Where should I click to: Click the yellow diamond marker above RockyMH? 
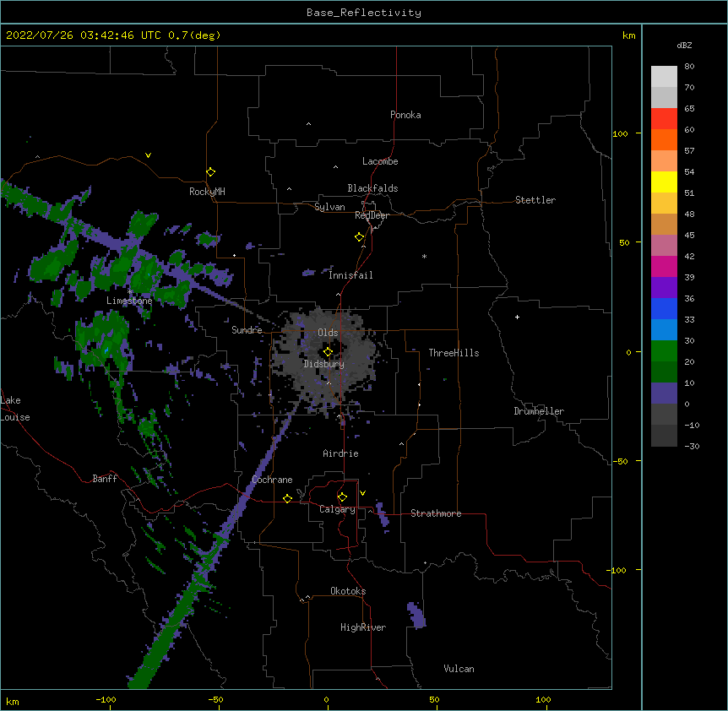pos(211,172)
